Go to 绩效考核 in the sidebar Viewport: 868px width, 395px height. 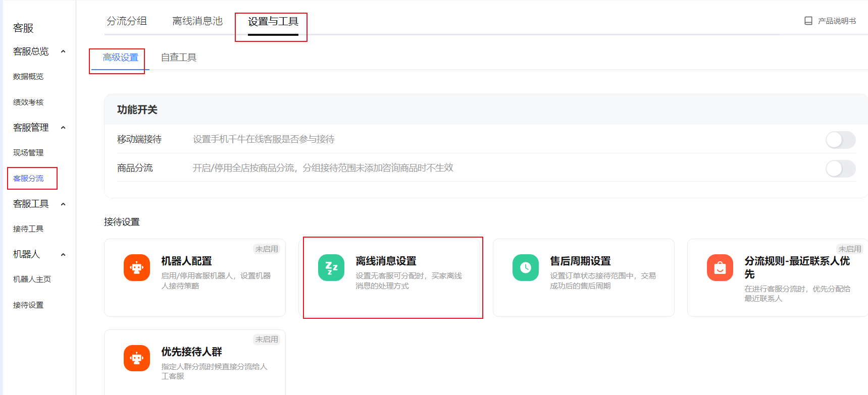tap(28, 102)
